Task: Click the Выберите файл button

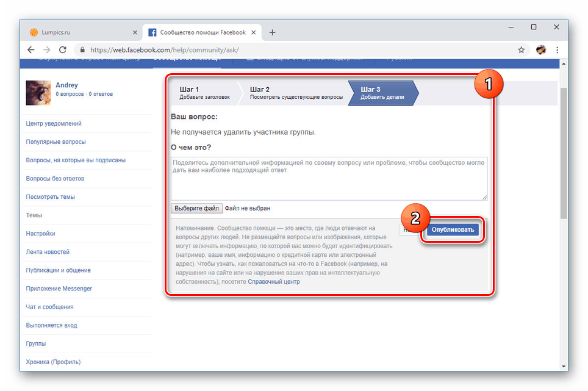Action: [196, 209]
